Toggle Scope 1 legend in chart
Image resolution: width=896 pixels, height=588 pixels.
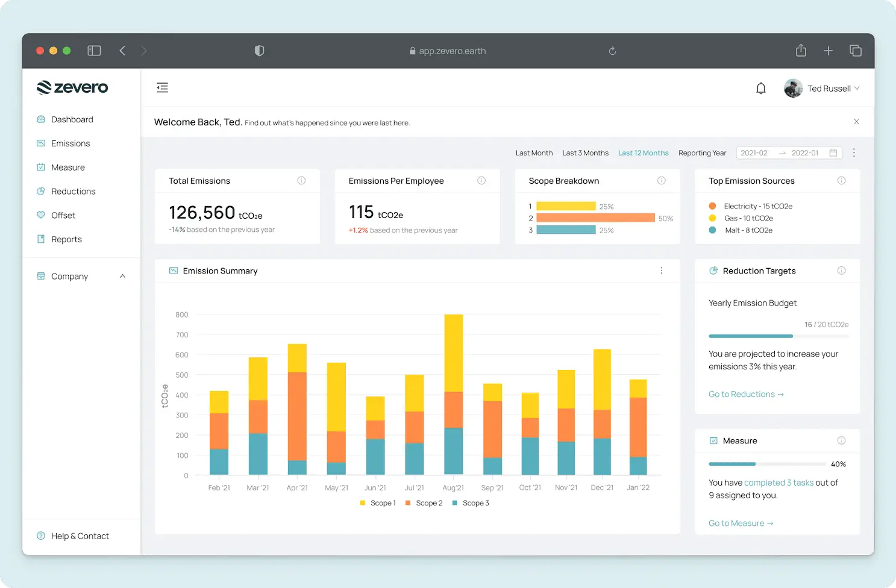point(378,503)
